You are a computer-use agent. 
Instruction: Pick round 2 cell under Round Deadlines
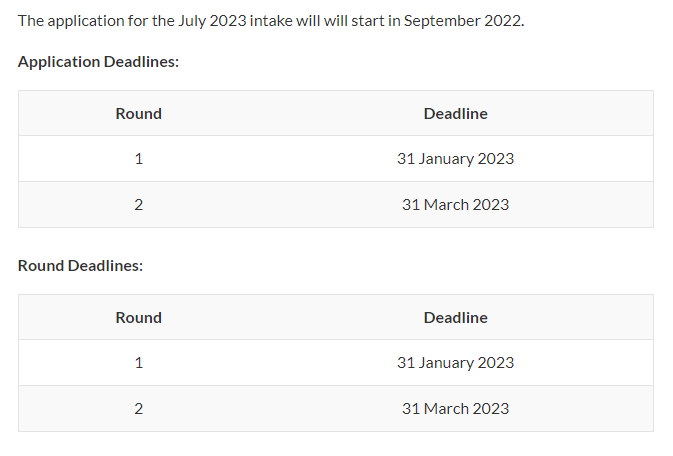click(138, 409)
